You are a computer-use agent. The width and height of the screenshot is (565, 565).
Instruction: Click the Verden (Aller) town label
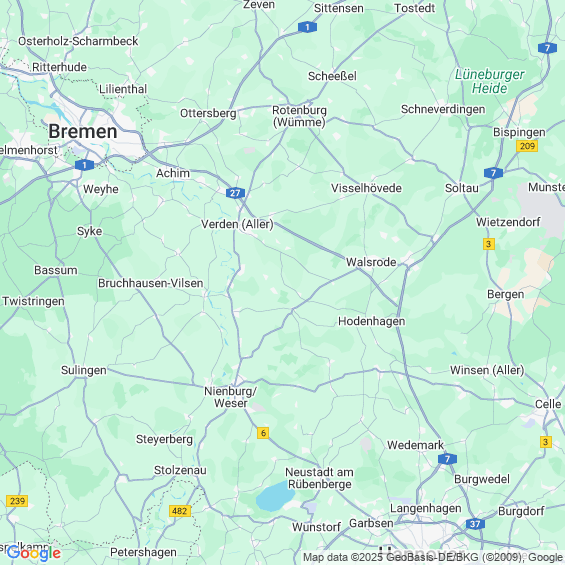pyautogui.click(x=237, y=224)
